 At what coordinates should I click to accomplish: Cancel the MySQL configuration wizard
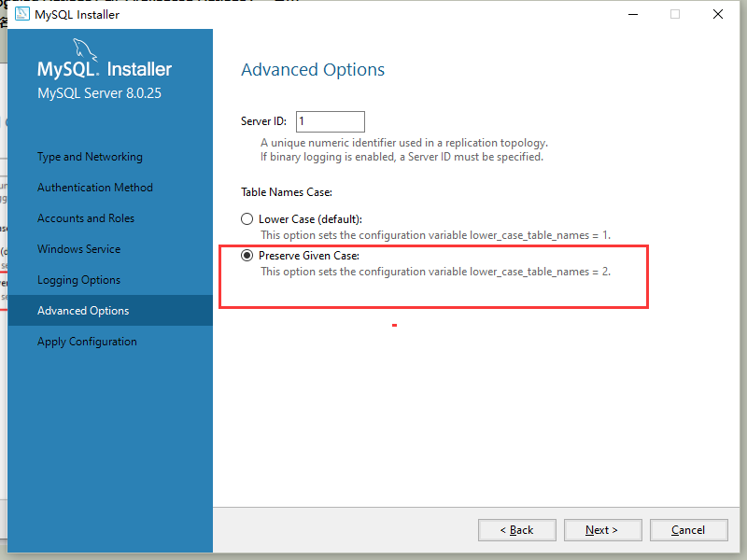click(688, 530)
